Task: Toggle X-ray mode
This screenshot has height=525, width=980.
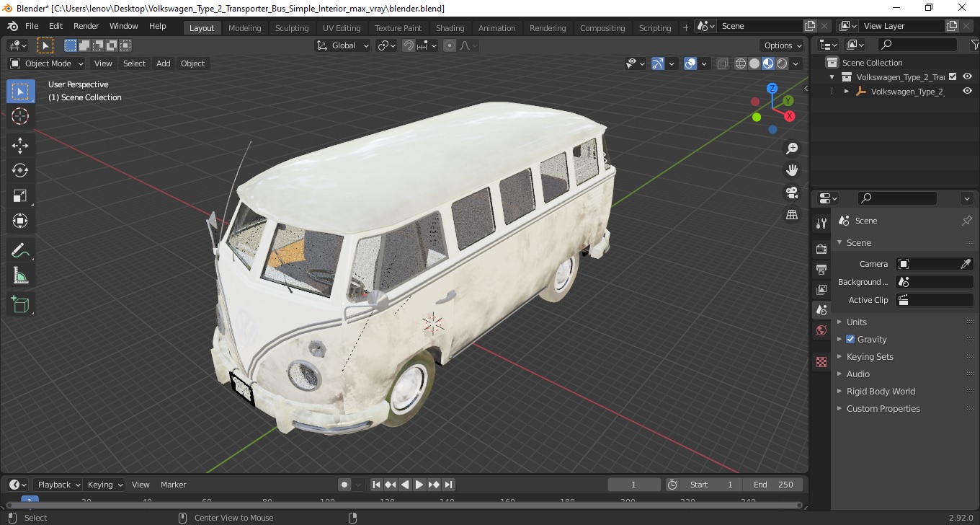Action: 723,63
